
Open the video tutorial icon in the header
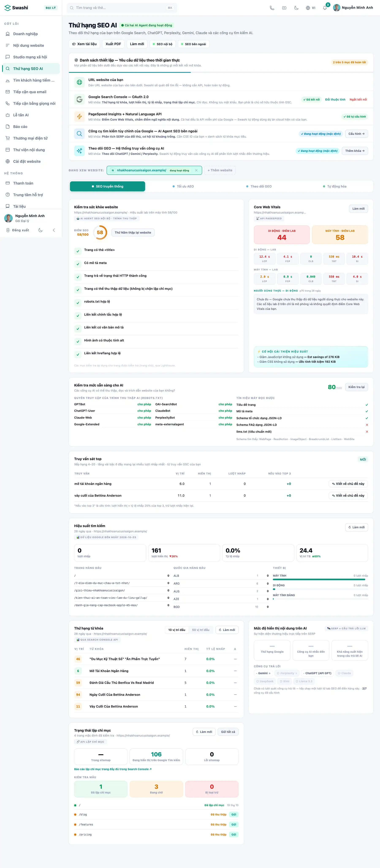click(284, 8)
